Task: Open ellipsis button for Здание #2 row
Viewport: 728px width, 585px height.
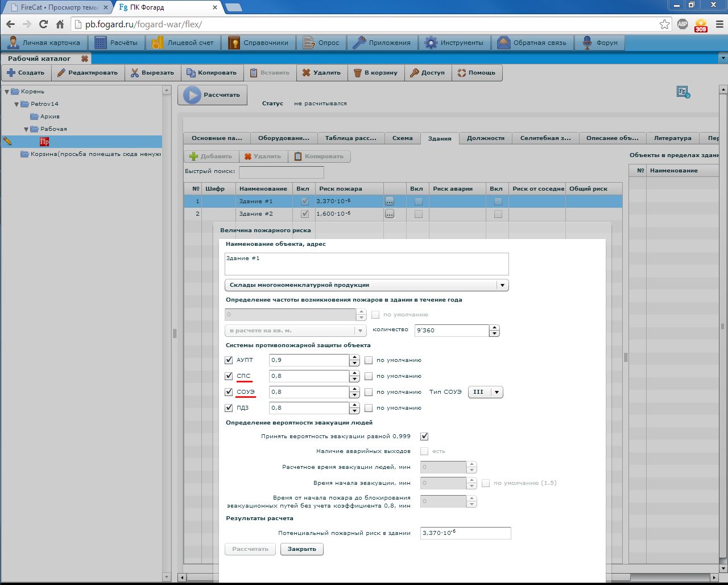Action: click(390, 214)
